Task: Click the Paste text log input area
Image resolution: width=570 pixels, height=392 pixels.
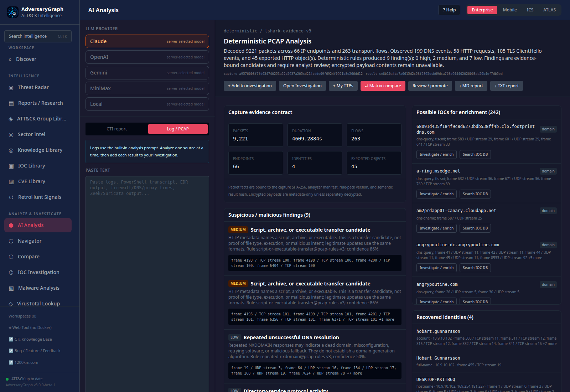Action: (147, 284)
